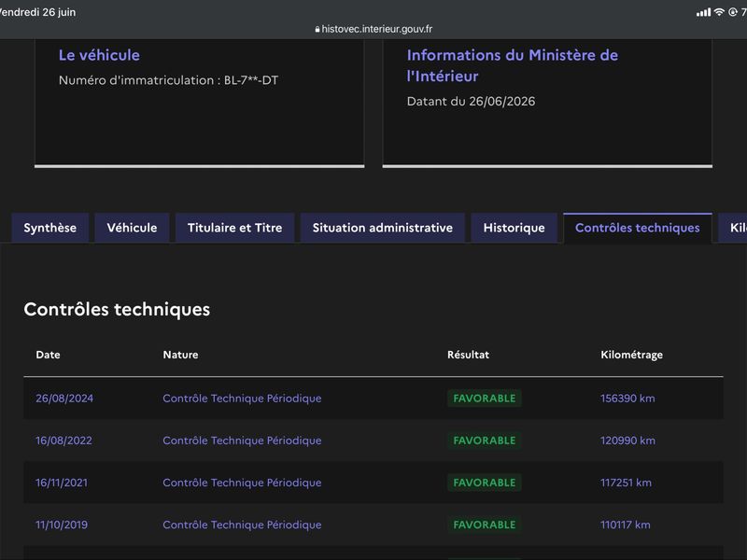
Task: Switch to the Véhicule tab
Action: [132, 228]
